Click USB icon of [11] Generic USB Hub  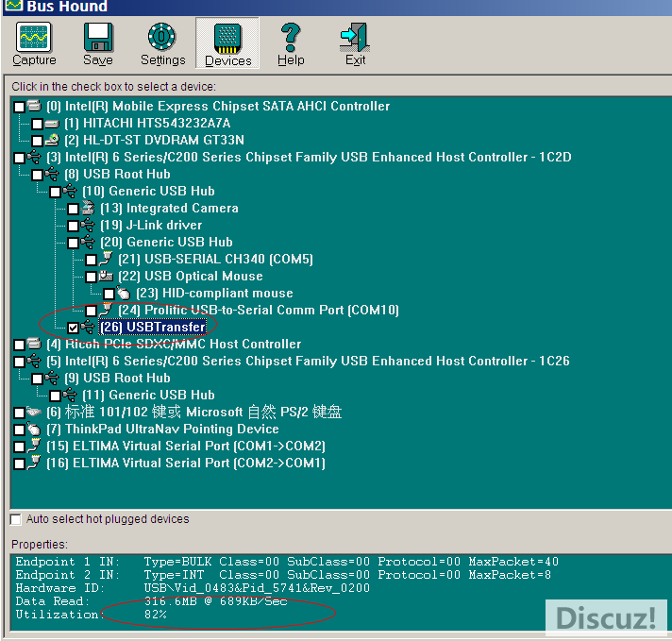(x=70, y=395)
